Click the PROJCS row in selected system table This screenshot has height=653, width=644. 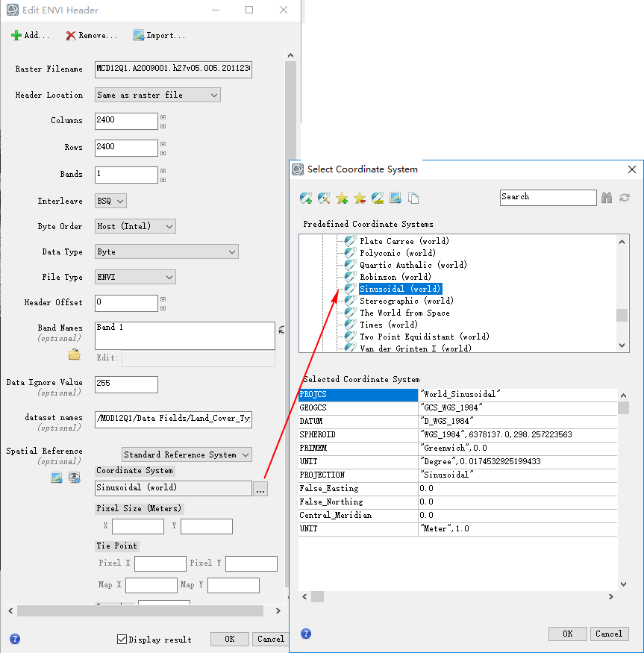pos(457,394)
